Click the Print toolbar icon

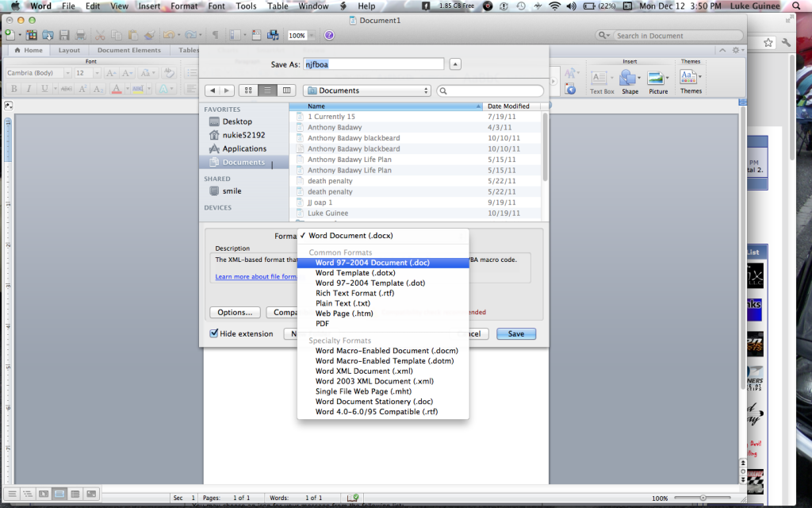point(80,35)
